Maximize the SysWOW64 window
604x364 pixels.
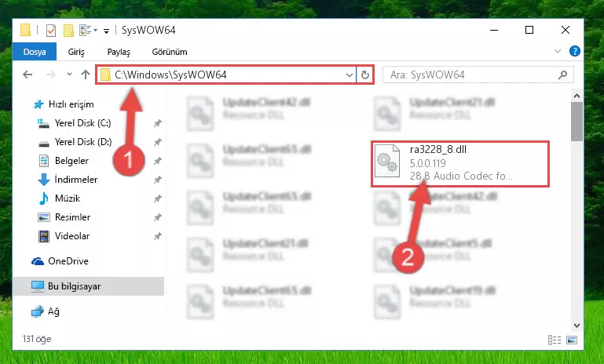click(x=529, y=30)
